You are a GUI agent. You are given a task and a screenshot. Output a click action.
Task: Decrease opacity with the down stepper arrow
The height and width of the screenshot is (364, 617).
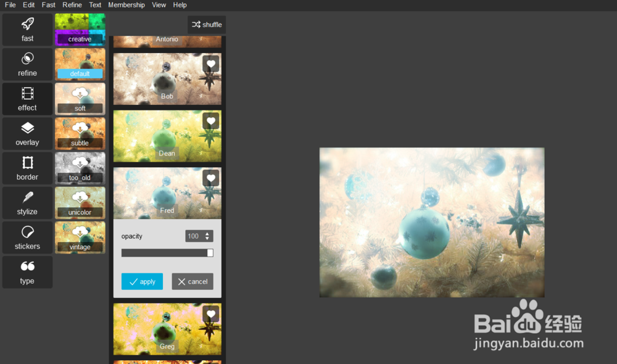click(207, 239)
